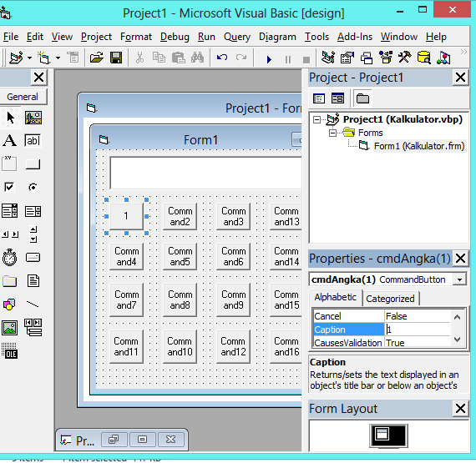Viewport: 476px width, 463px height.
Task: Save the project with disk icon
Action: (116, 58)
